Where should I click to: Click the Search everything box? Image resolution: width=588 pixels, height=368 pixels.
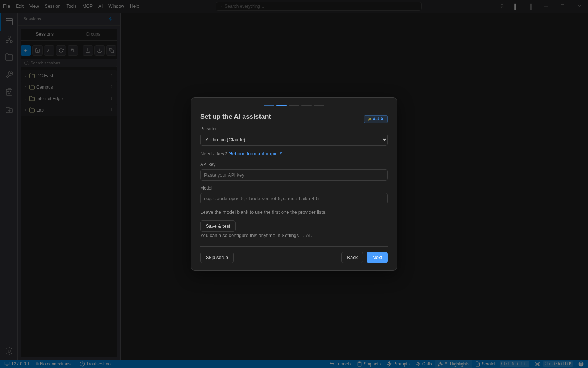pyautogui.click(x=318, y=6)
